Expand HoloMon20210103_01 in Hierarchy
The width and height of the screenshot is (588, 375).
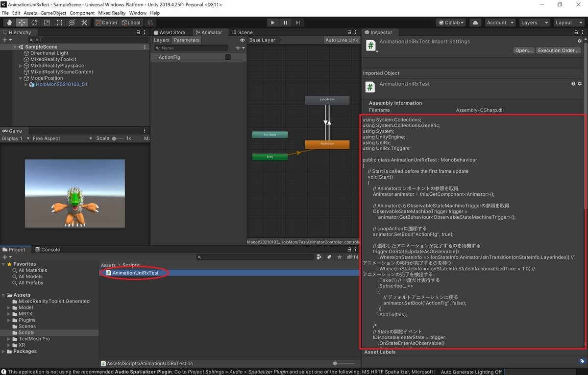tap(26, 84)
